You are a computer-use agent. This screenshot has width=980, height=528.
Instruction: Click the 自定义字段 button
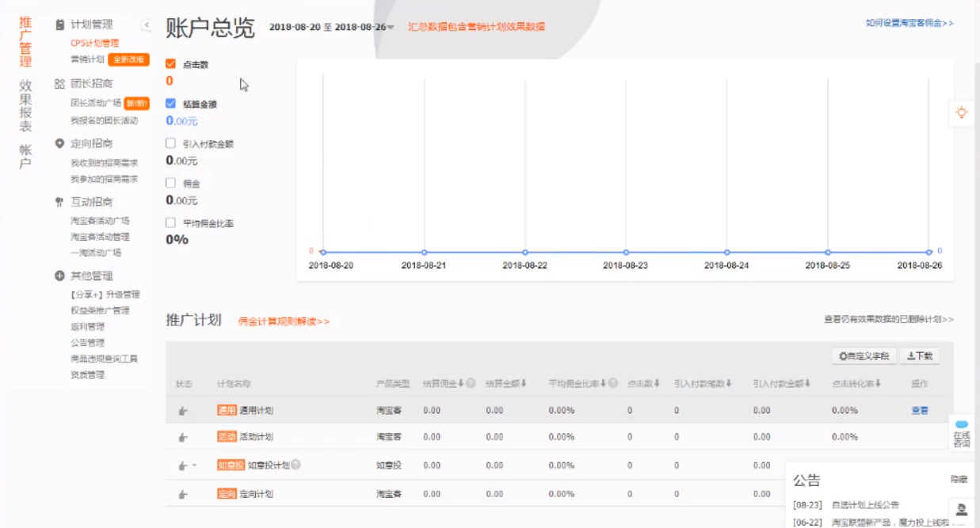[864, 356]
